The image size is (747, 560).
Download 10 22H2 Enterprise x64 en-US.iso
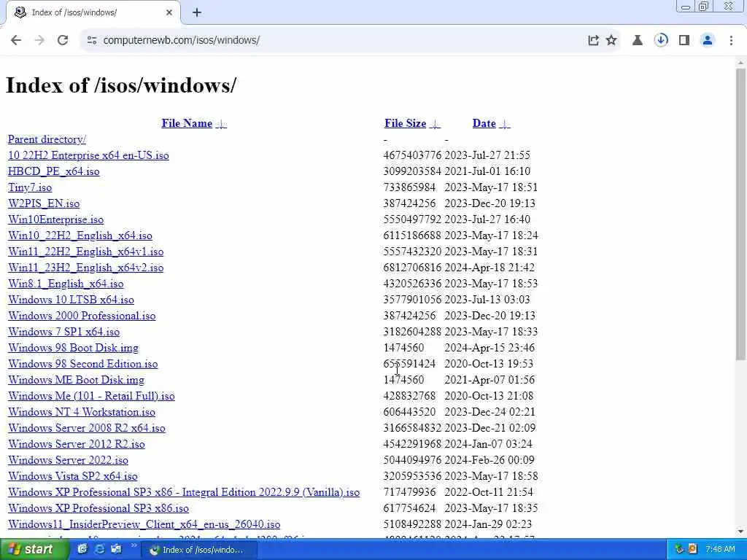click(x=88, y=156)
